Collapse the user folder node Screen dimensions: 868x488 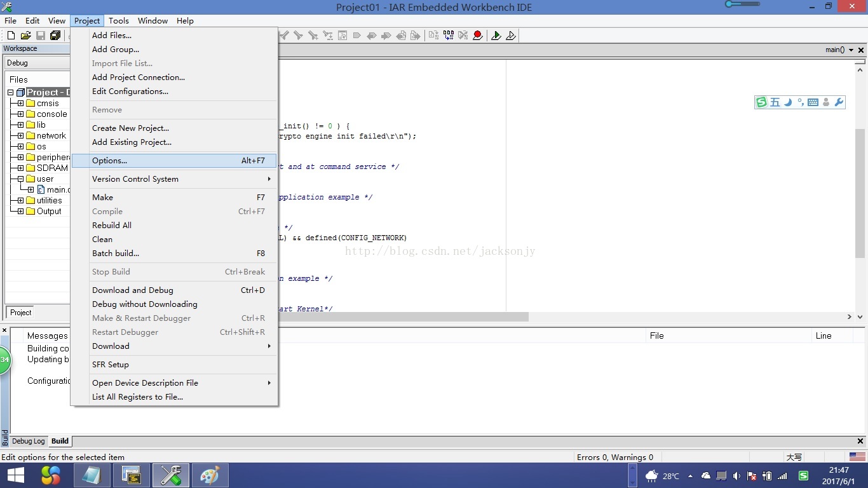pos(21,179)
